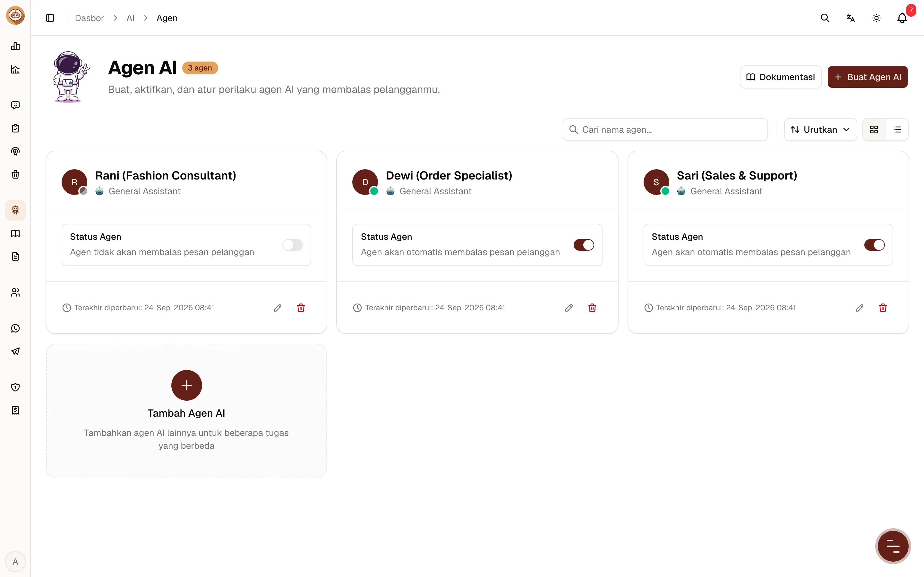Open the Telegram paper-plane sidebar icon
Image resolution: width=924 pixels, height=577 pixels.
[x=15, y=351]
